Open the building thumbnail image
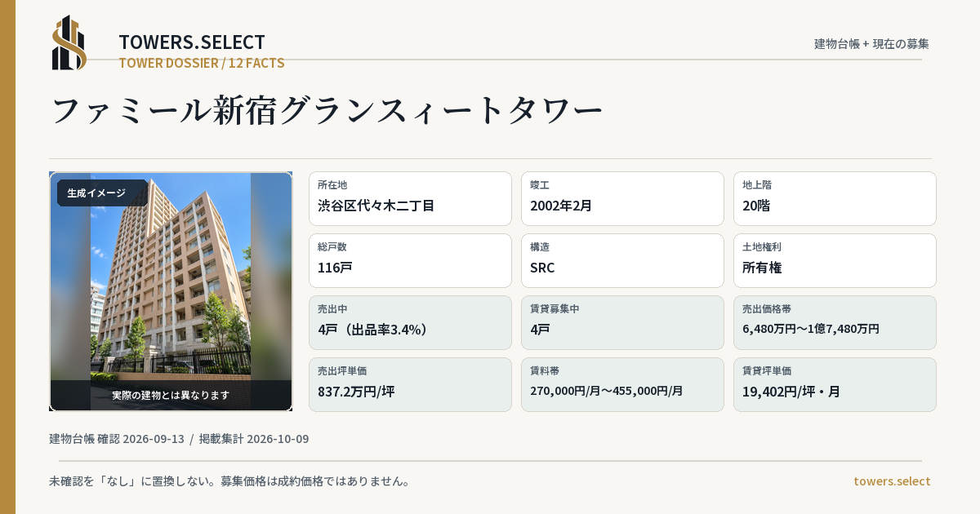This screenshot has width=980, height=514. [x=171, y=291]
